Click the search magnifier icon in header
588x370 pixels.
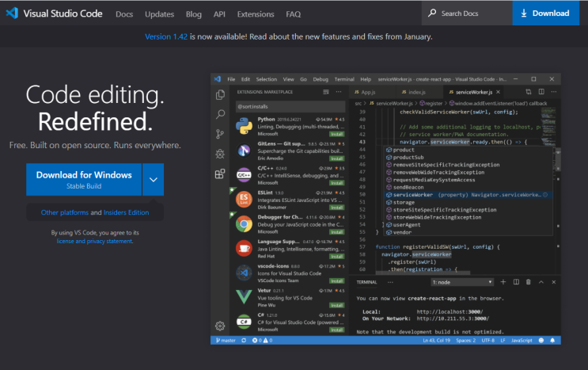pyautogui.click(x=432, y=13)
